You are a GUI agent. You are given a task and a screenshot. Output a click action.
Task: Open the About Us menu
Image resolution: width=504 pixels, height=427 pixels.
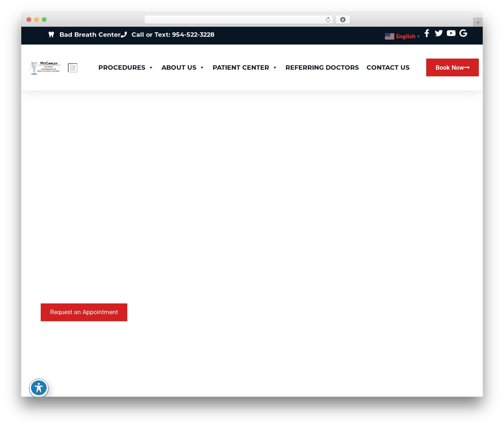(x=179, y=68)
